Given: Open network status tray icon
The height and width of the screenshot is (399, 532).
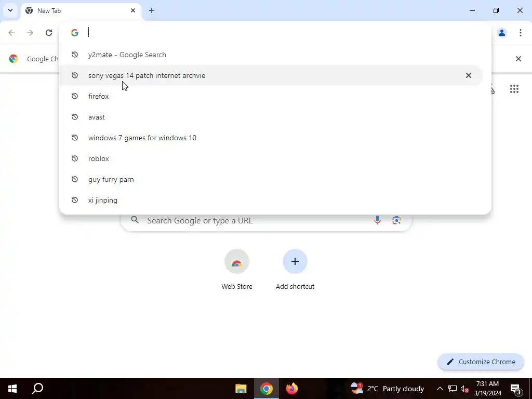Looking at the screenshot, I should [453, 389].
